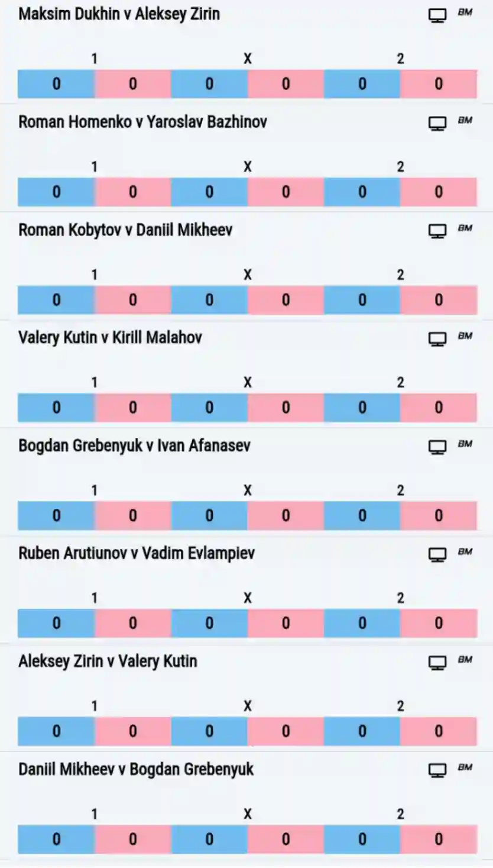Image resolution: width=493 pixels, height=868 pixels.
Task: Select blue back odds for X in Kobytov match
Action: coord(209,300)
